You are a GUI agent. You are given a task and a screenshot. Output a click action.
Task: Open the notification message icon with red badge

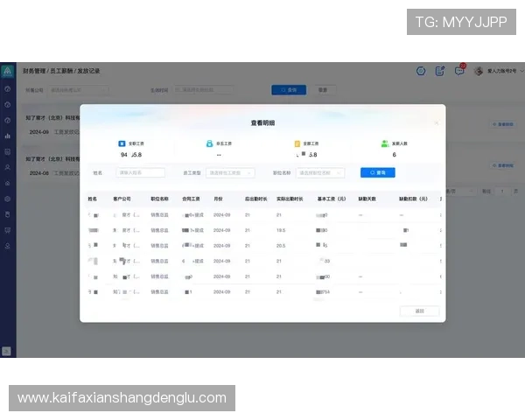(x=459, y=71)
